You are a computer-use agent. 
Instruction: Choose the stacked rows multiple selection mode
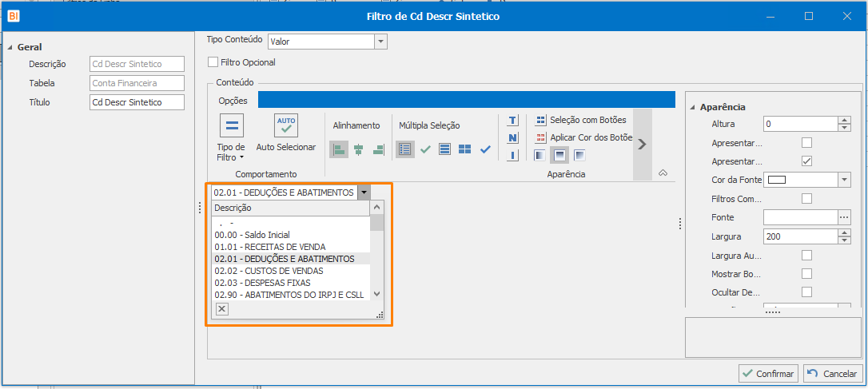[444, 149]
